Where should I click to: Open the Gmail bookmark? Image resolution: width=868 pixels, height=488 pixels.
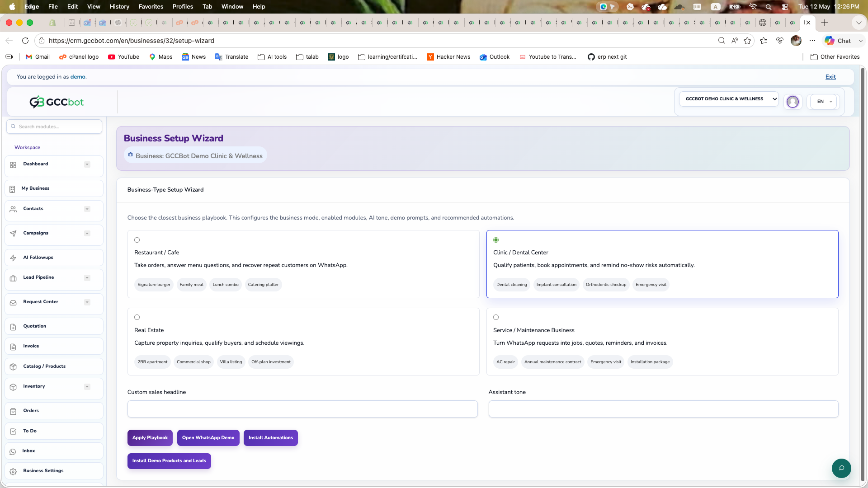coord(38,57)
